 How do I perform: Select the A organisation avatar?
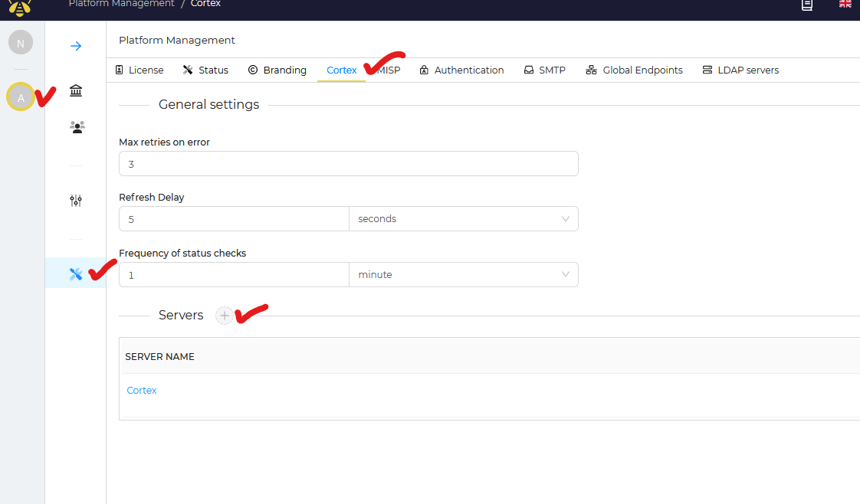[x=21, y=97]
